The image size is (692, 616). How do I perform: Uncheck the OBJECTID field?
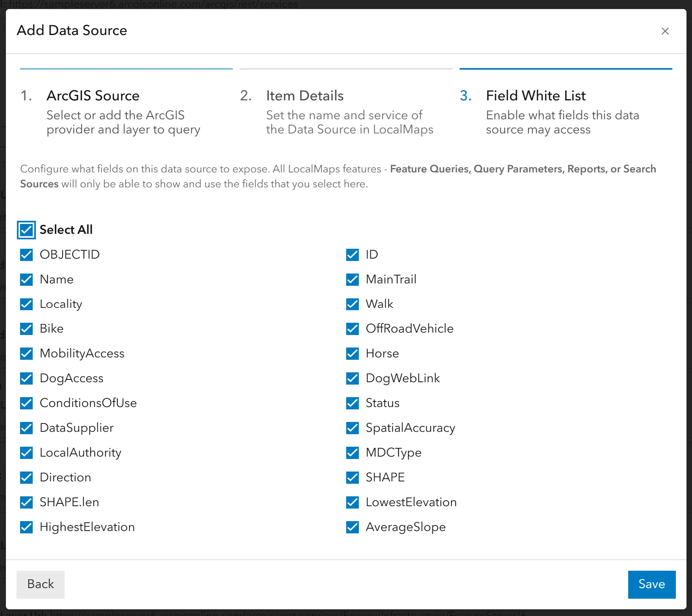(x=26, y=255)
